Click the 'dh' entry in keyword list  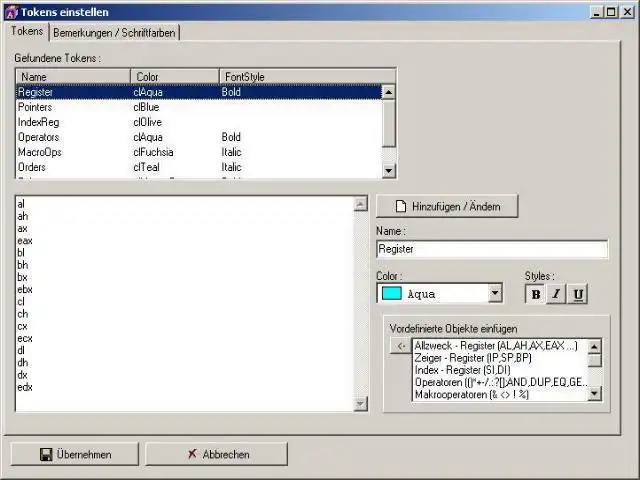(x=22, y=363)
